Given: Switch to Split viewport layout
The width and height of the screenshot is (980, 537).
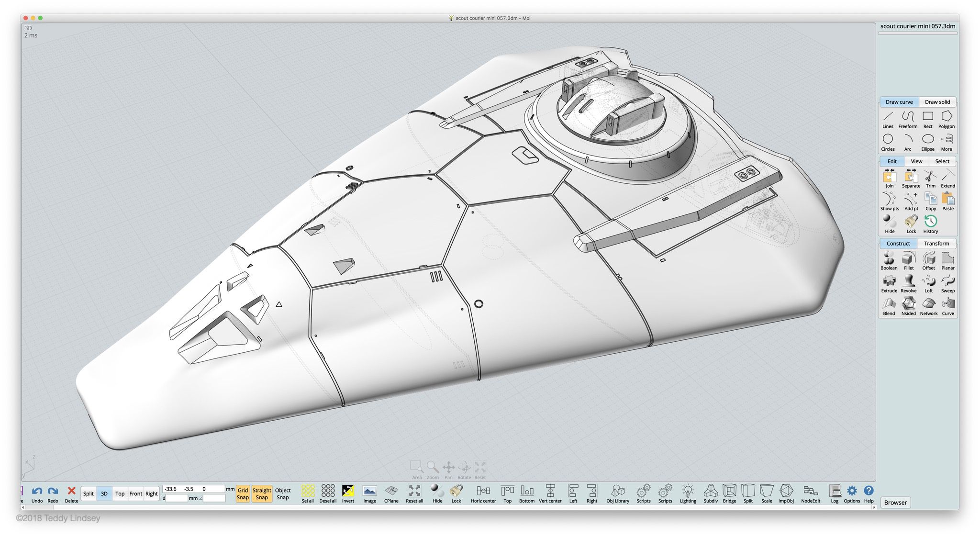Looking at the screenshot, I should tap(89, 494).
